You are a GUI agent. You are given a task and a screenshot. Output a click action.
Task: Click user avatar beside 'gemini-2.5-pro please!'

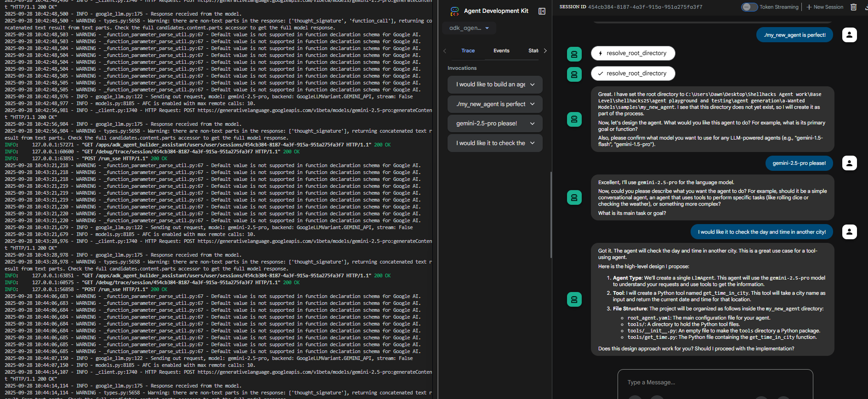(x=849, y=163)
